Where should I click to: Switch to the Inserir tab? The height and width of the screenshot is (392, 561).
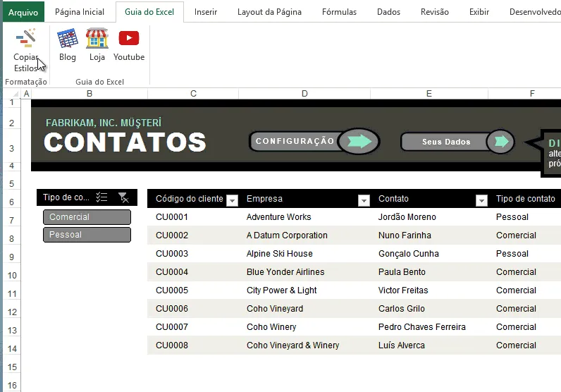pyautogui.click(x=206, y=12)
